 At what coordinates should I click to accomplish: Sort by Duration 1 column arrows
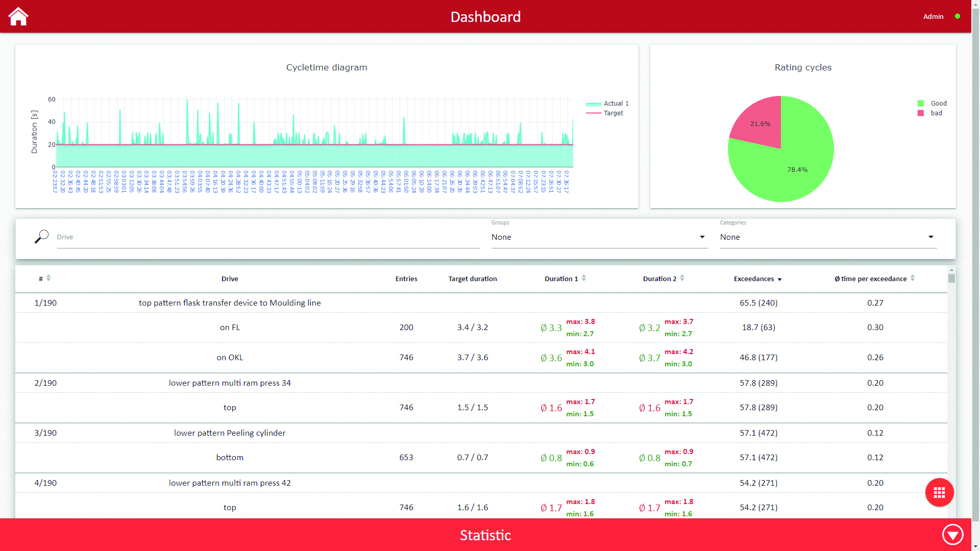point(584,278)
